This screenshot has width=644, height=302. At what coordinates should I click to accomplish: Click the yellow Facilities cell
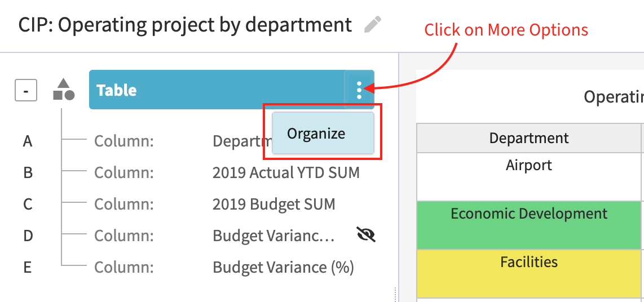point(529,273)
